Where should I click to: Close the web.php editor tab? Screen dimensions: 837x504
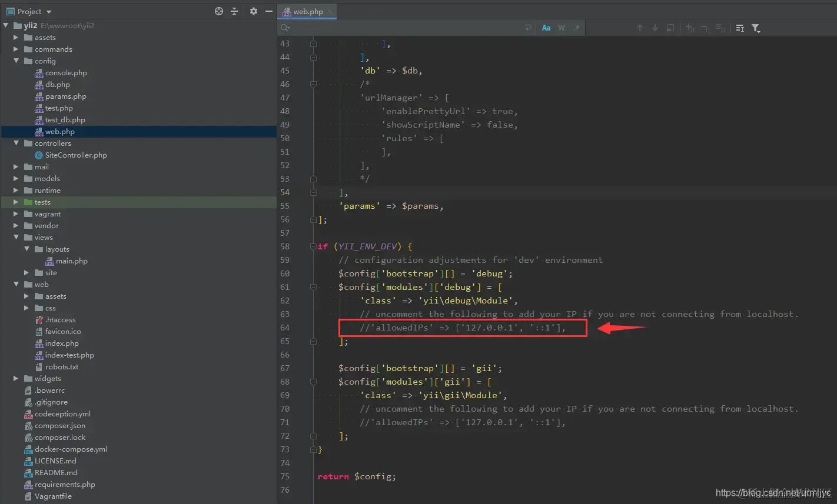point(330,12)
